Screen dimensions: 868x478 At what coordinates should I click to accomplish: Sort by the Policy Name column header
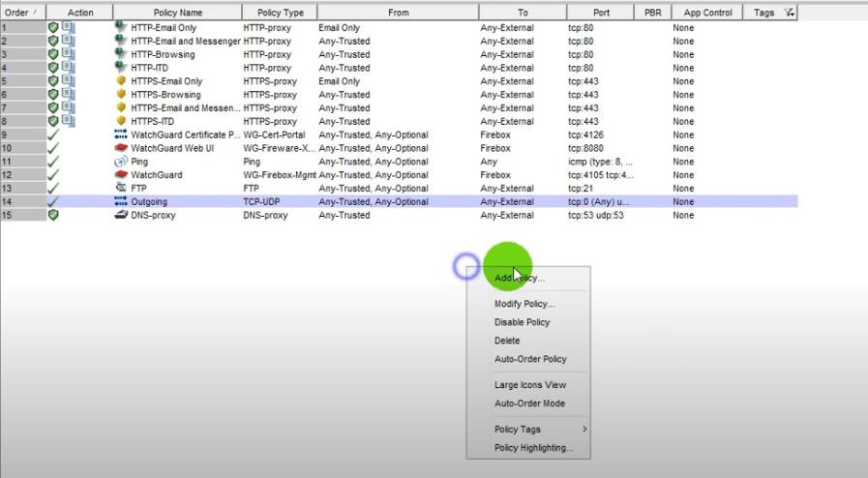[x=178, y=13]
